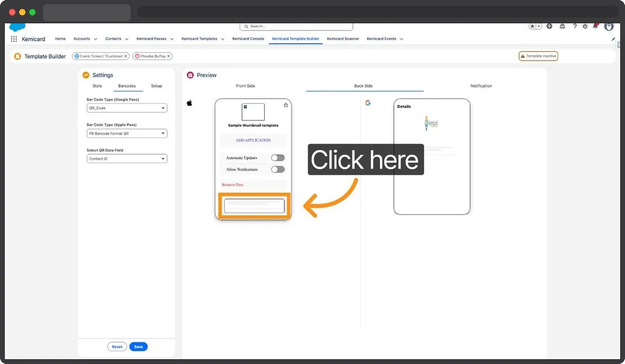Click the Phoebe Buffay pill label
625x364 pixels.
tap(153, 56)
